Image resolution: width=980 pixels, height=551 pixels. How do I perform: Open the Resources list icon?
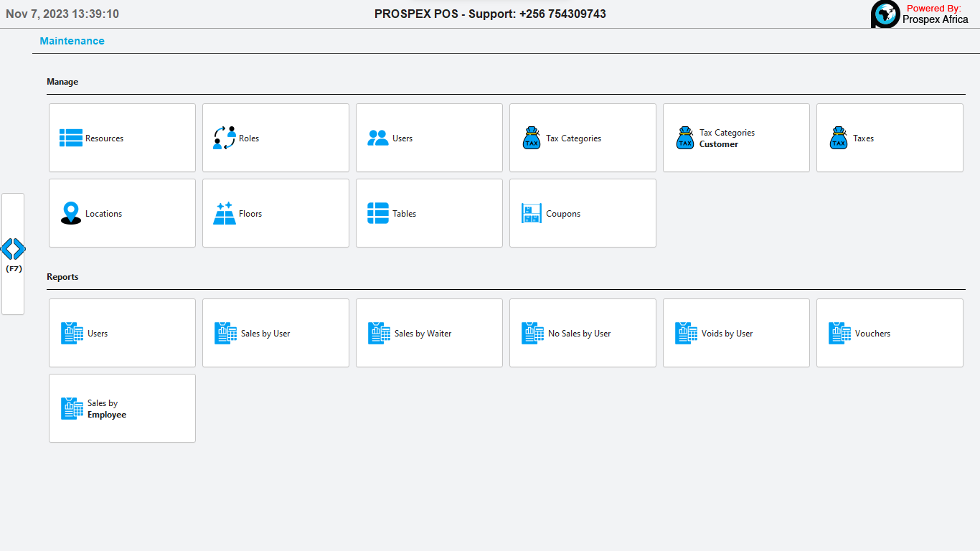71,138
